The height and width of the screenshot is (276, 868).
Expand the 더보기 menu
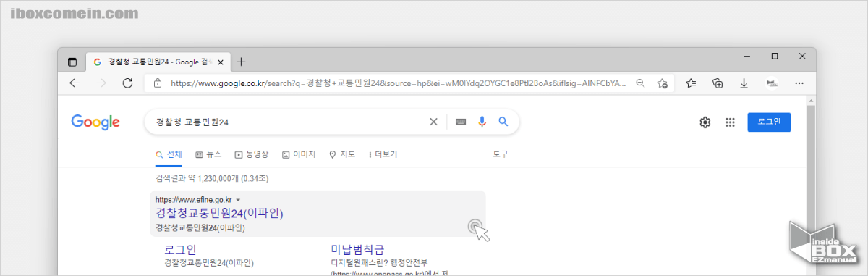click(x=383, y=154)
